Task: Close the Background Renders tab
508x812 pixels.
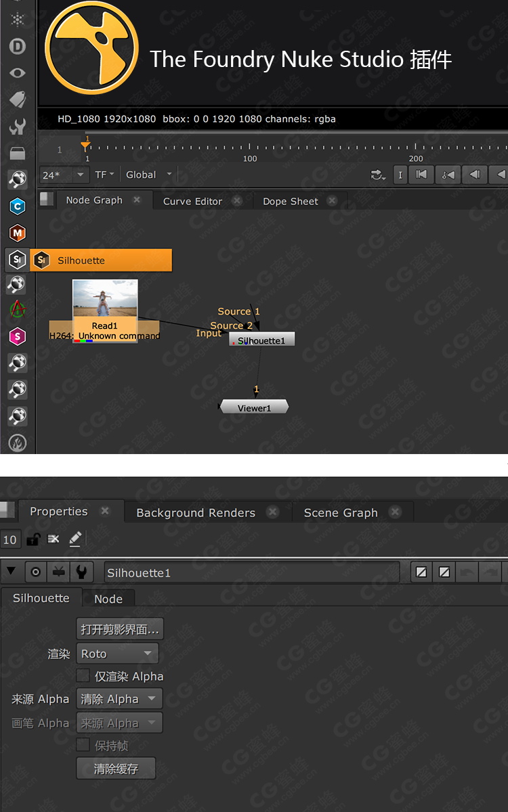Action: click(x=272, y=512)
